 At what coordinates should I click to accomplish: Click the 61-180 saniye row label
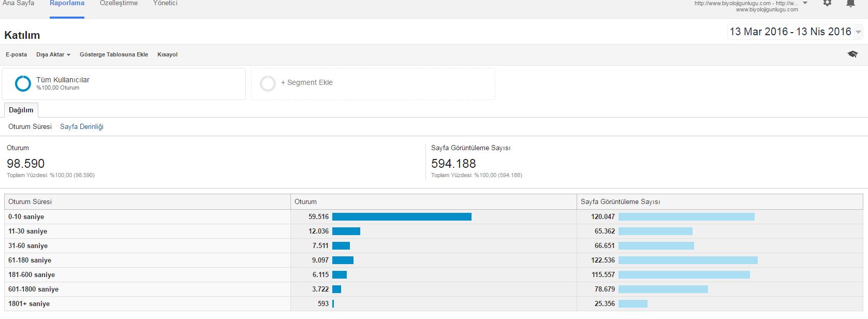tap(30, 260)
